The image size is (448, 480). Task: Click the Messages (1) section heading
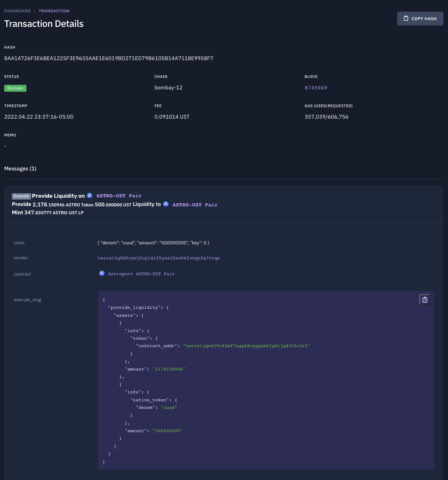[x=20, y=168]
